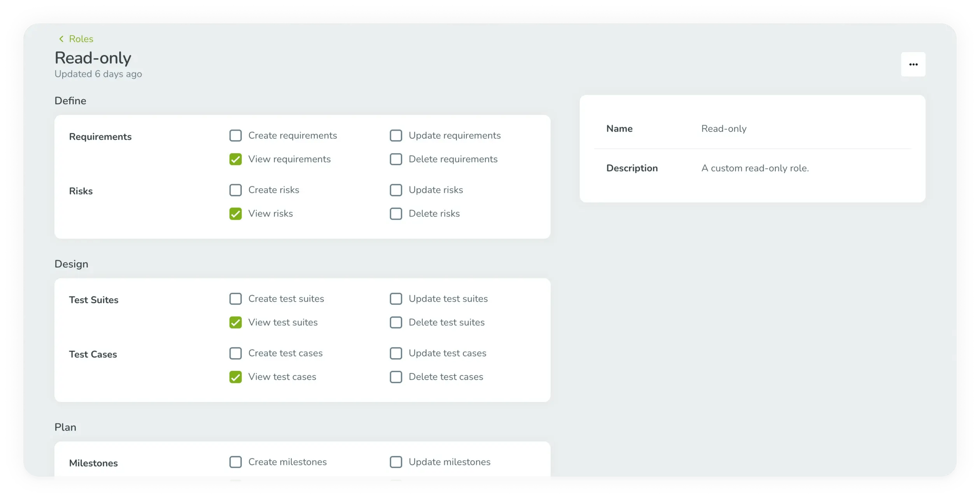Uncheck View test cases checkbox
Viewport: 980px width, 500px height.
235,377
